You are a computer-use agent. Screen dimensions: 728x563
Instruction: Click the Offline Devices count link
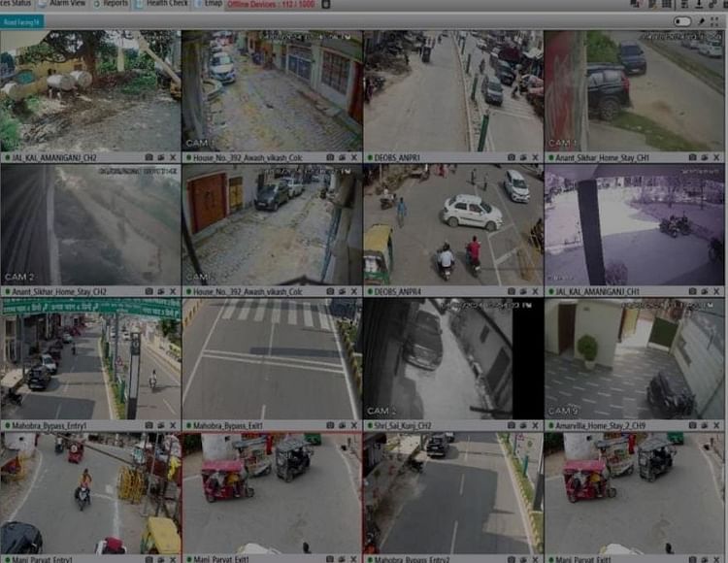pos(272,5)
